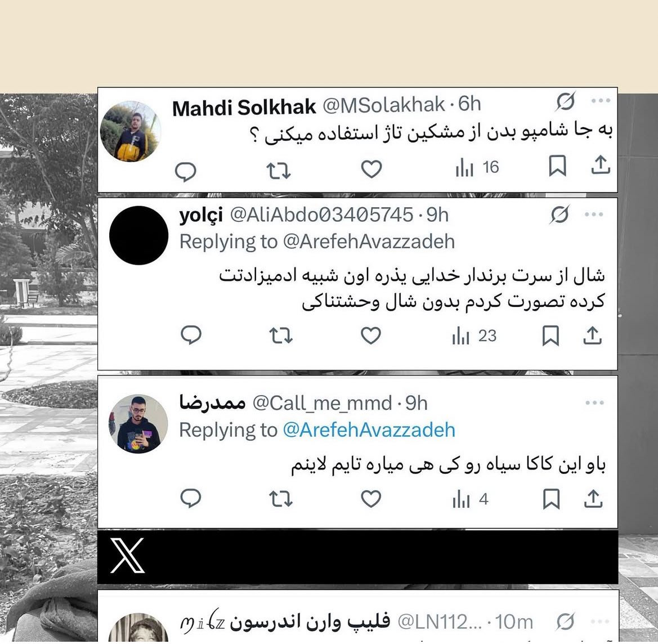Viewport: 658px width, 644px height.
Task: Like Mahdi Solkhak's tweet
Action: (x=371, y=169)
